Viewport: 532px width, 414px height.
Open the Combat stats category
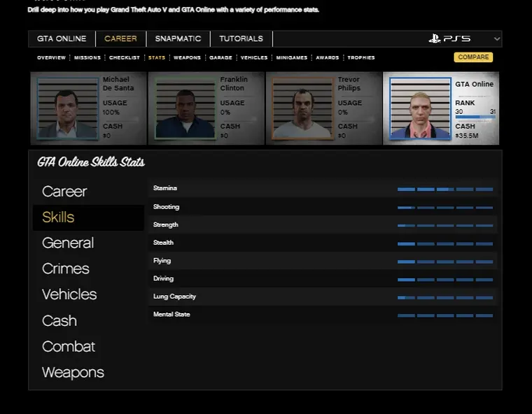(69, 347)
